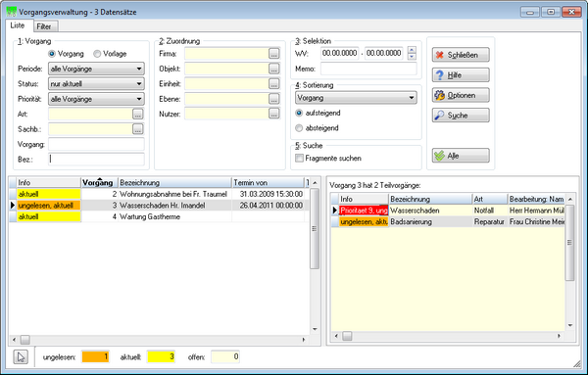588x375 pixels.
Task: Click the Reparatur cell in Art column
Action: tap(489, 222)
